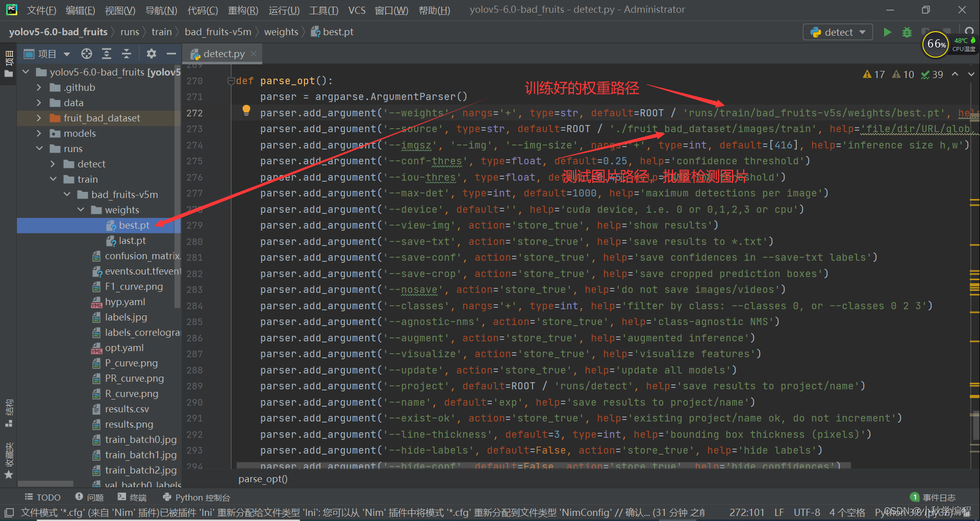The image size is (980, 521).
Task: Click the project tree horizontal scrollbar
Action: point(45,484)
